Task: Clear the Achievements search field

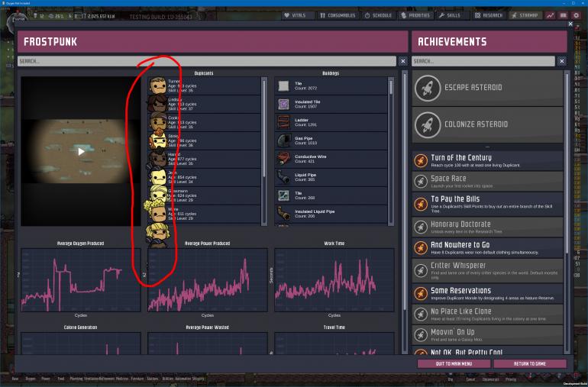Action: pyautogui.click(x=561, y=61)
